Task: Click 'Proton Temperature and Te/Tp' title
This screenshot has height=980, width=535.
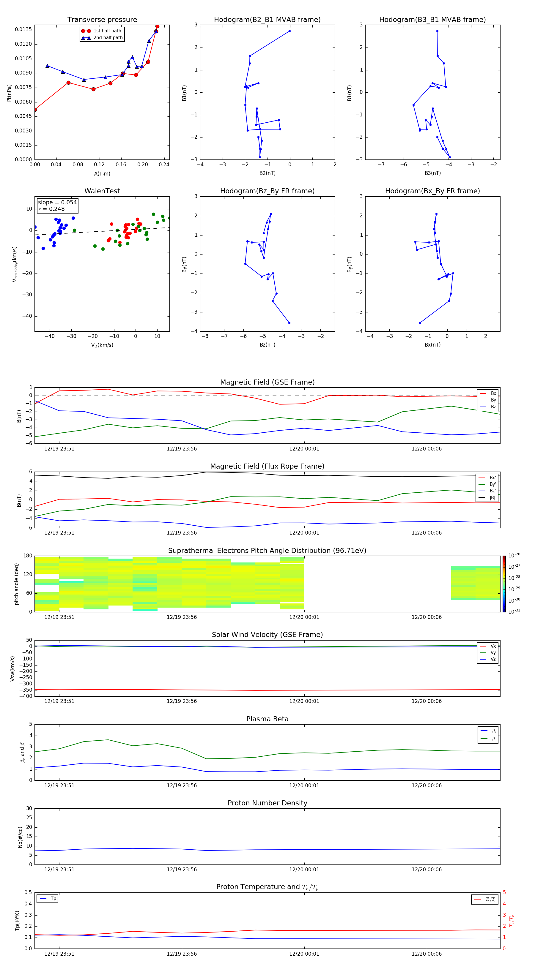Action: point(267,887)
